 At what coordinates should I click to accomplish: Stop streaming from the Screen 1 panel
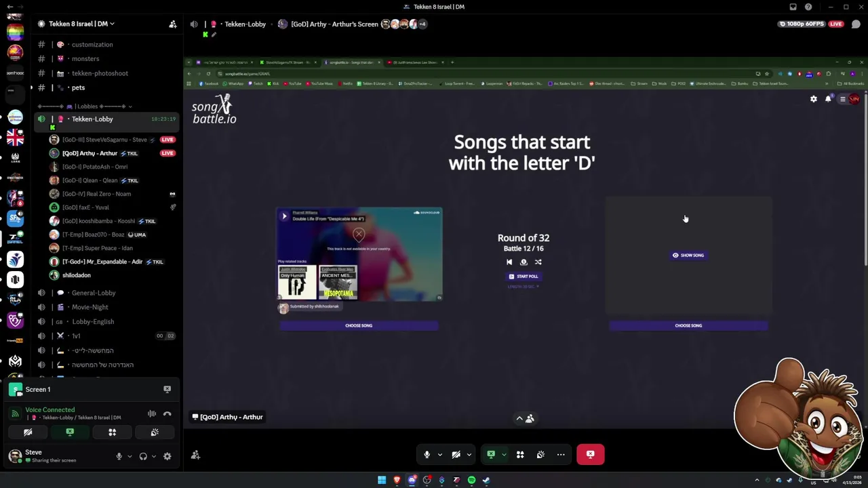click(x=167, y=389)
